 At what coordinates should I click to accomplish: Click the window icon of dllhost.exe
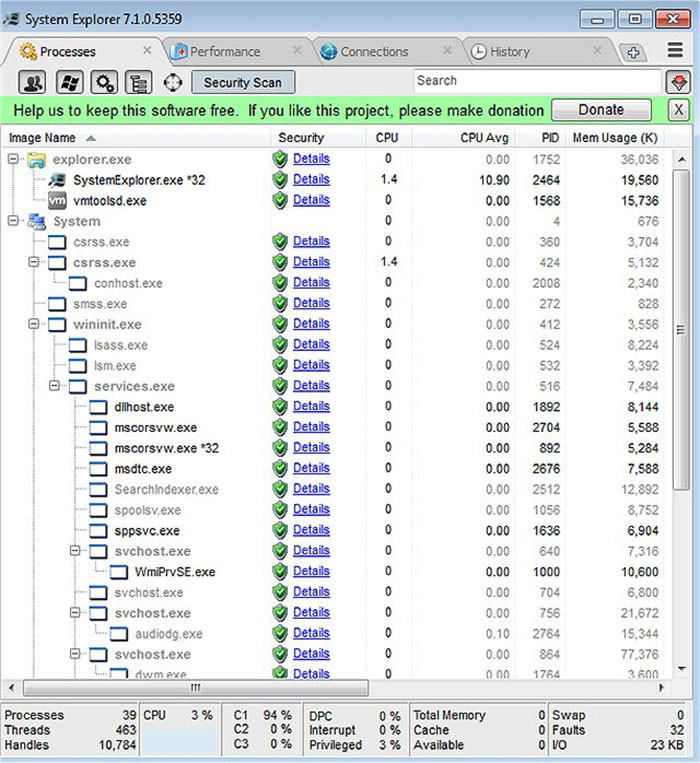[x=98, y=407]
